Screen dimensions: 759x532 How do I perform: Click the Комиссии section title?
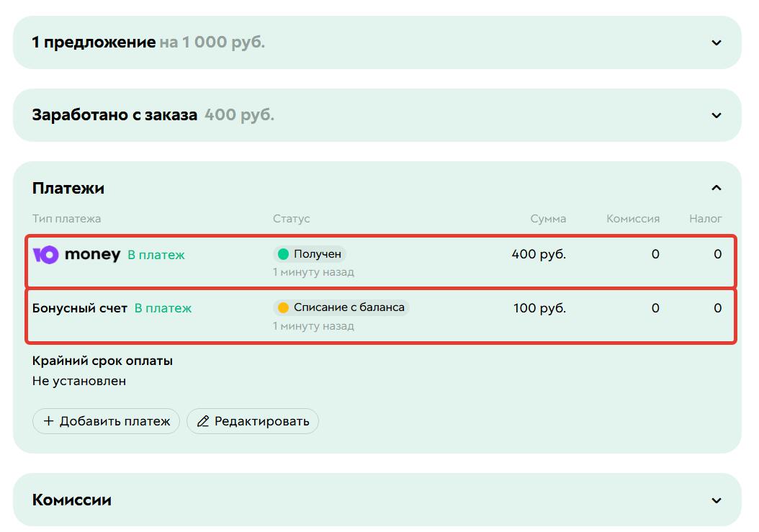pyautogui.click(x=71, y=500)
